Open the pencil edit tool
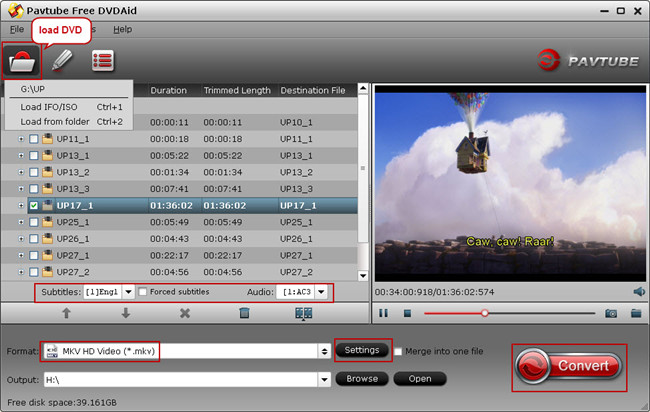Image resolution: width=650 pixels, height=412 pixels. coord(62,61)
